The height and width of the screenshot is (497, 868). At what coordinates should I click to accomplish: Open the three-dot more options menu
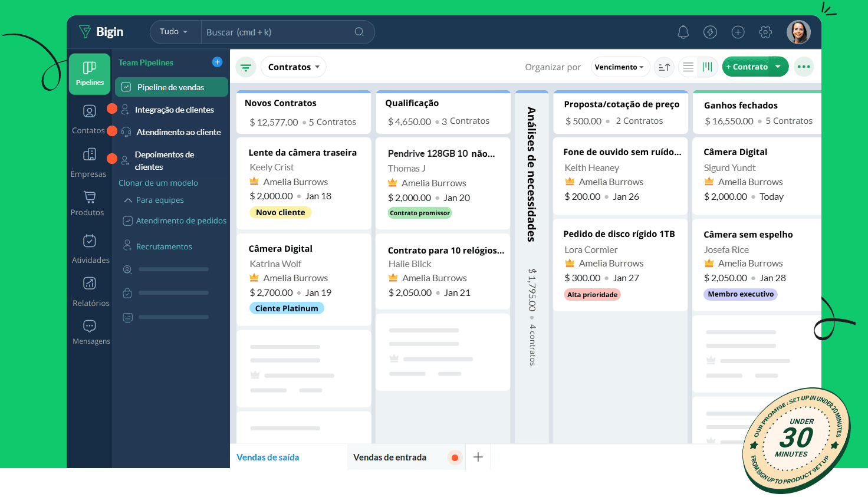pos(804,67)
